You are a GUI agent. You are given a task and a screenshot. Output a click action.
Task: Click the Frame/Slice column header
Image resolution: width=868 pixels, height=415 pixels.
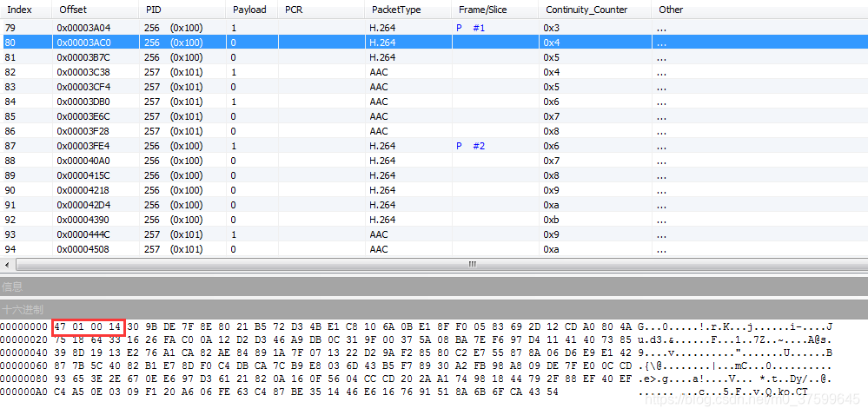[x=495, y=10]
